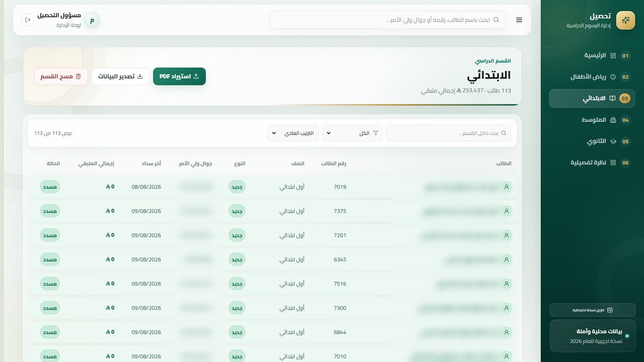
Task: Click the student icon in row 7516
Action: click(506, 284)
